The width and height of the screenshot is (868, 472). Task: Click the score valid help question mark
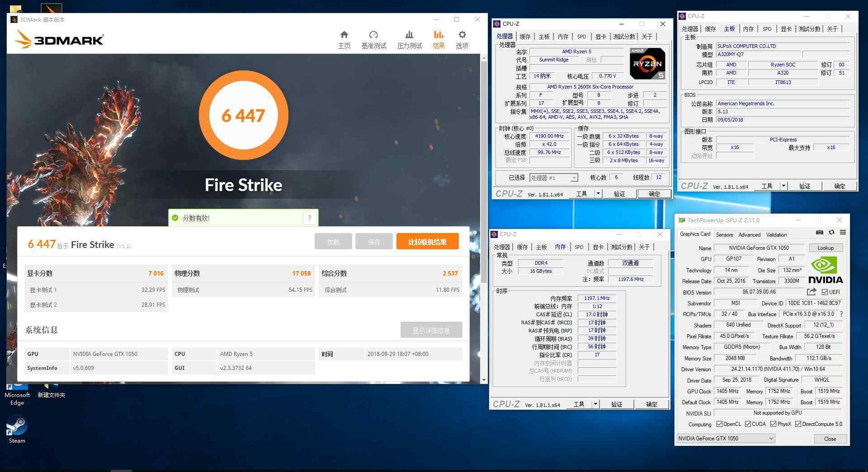click(x=310, y=218)
